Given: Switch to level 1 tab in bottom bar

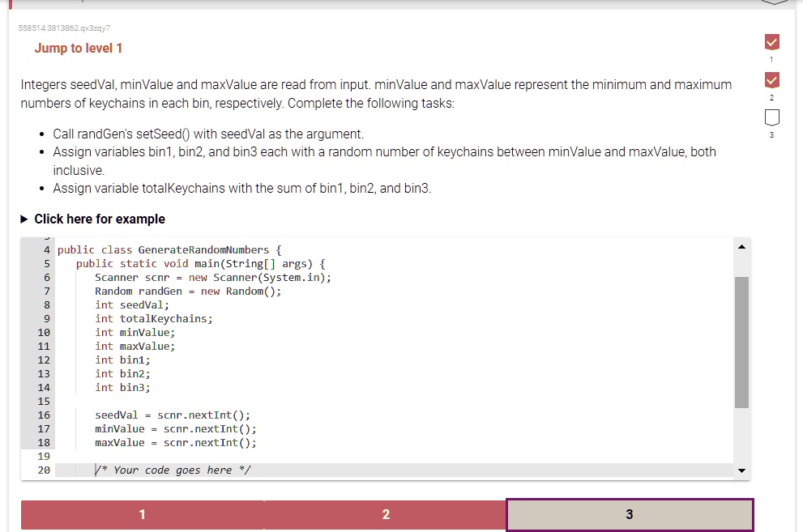Looking at the screenshot, I should (x=143, y=514).
